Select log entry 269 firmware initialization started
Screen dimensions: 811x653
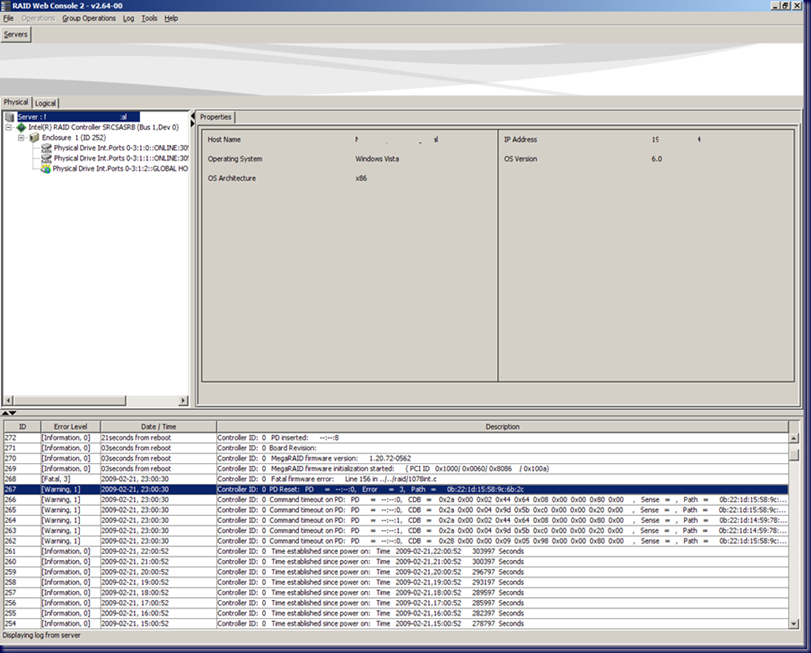click(x=396, y=468)
